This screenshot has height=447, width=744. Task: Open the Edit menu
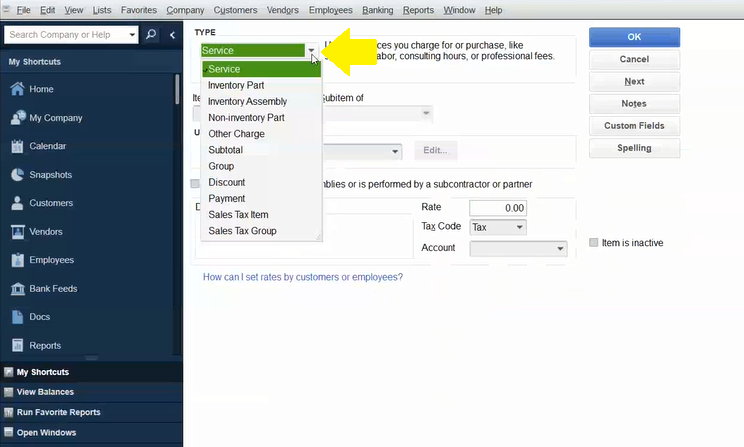coord(47,10)
